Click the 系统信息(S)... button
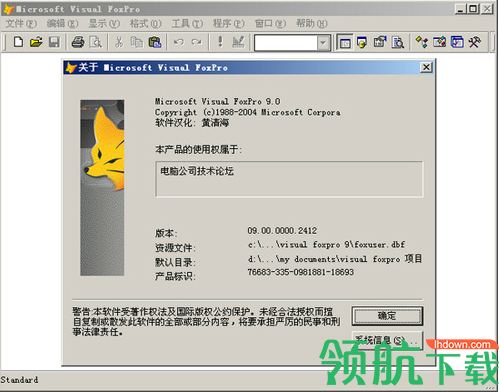This screenshot has height=392, width=499. [x=387, y=340]
